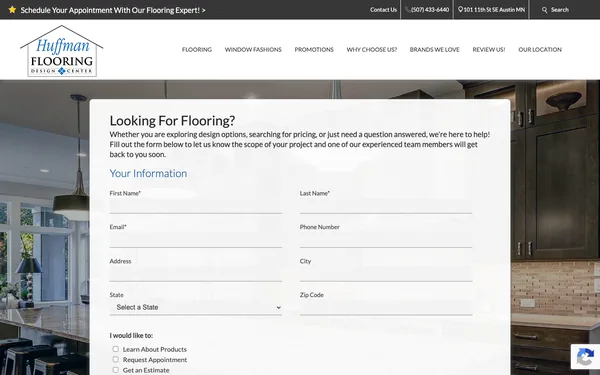This screenshot has height=375, width=600.
Task: Open the Huffman Flooring logo homepage
Action: click(62, 51)
